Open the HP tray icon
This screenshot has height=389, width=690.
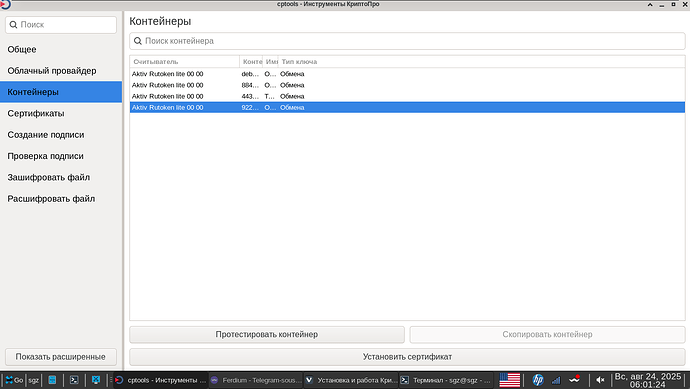click(x=538, y=380)
